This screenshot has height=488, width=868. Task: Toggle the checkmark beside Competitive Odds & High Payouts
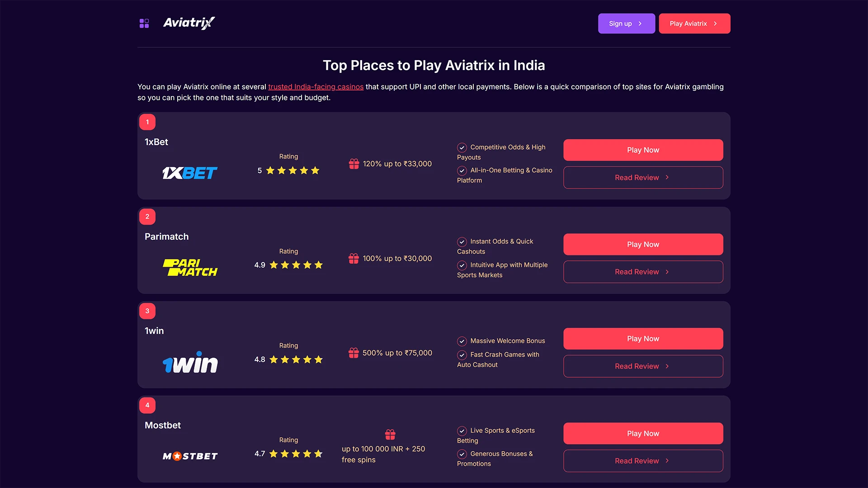462,147
